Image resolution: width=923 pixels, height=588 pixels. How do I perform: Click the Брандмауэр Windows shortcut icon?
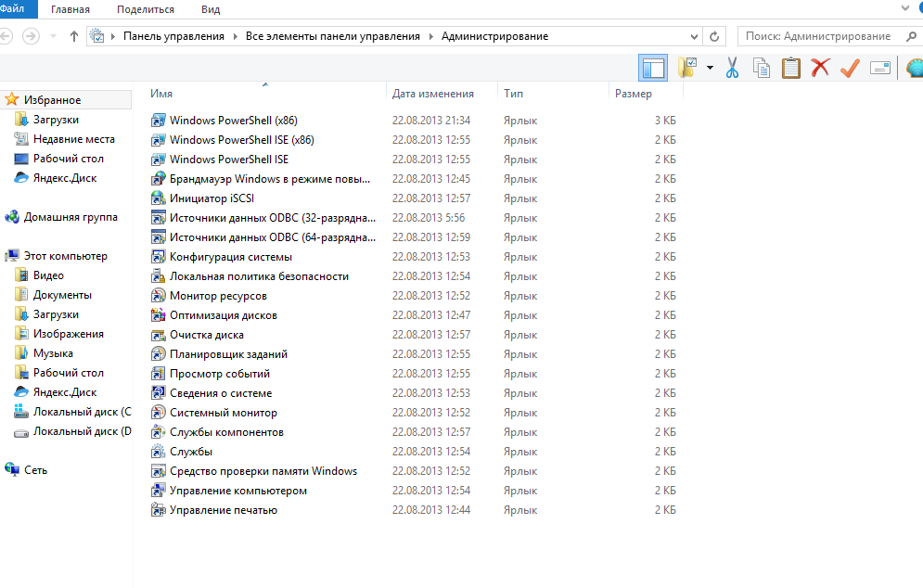(x=159, y=178)
